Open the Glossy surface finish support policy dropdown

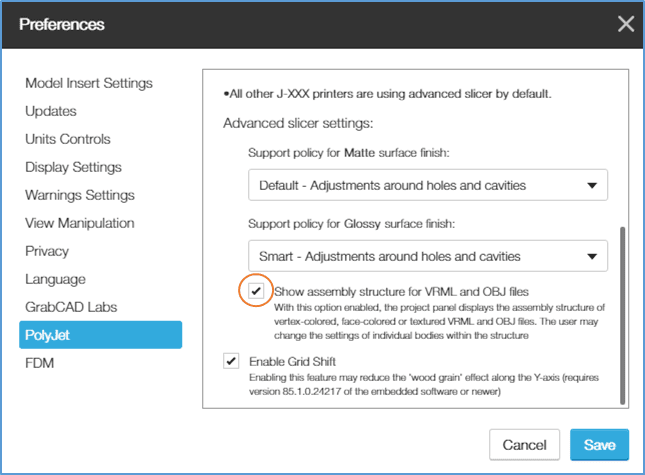tap(428, 256)
